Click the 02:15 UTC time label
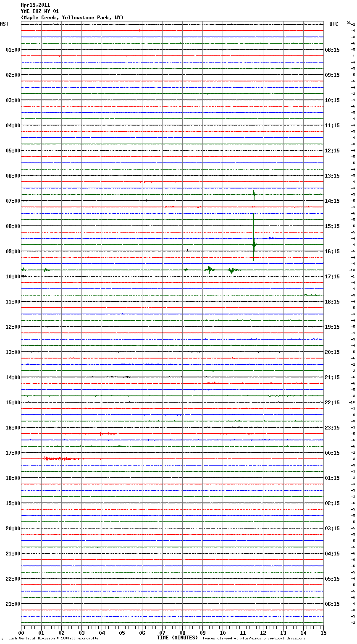Screen dimensions: 357x644 [332, 503]
